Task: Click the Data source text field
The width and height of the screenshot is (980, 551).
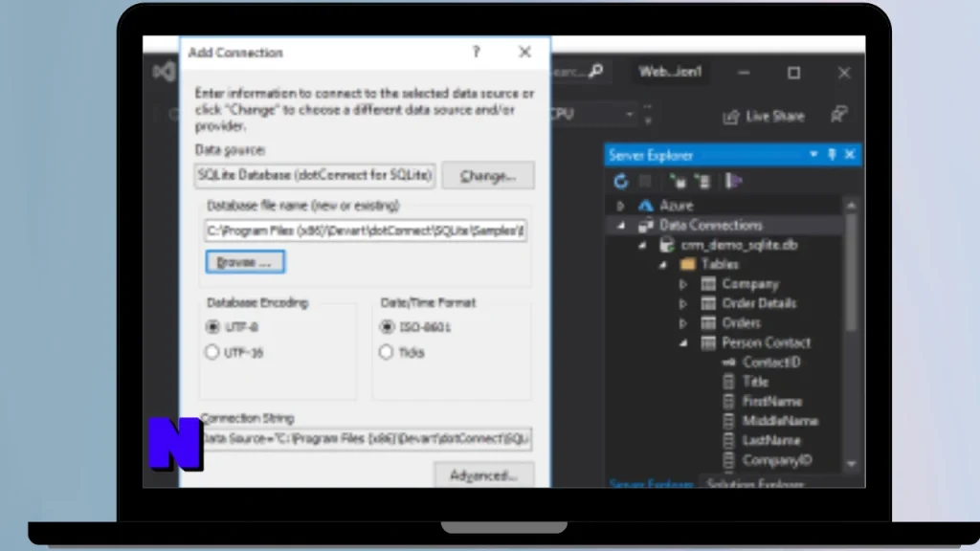Action: [314, 175]
